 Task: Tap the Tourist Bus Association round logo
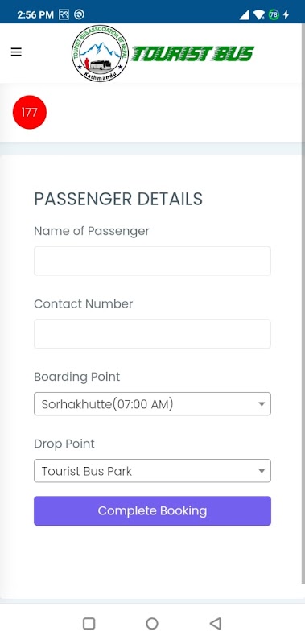100,53
